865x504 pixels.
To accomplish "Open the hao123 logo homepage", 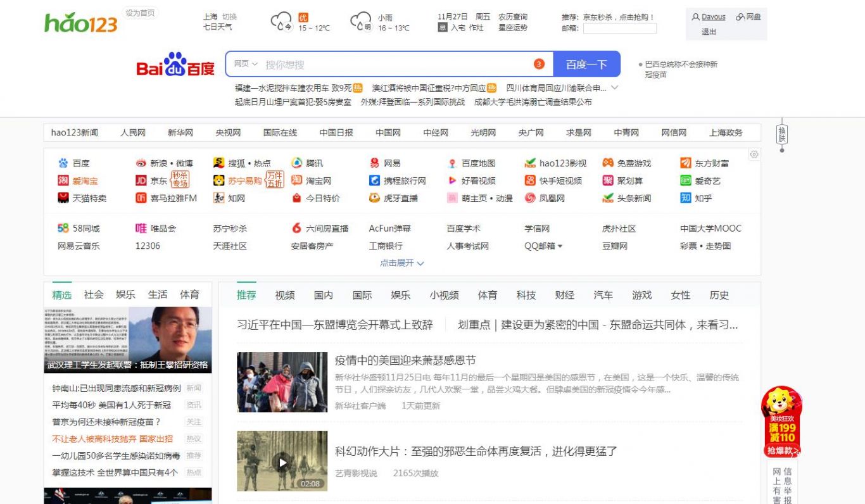I will pos(80,22).
